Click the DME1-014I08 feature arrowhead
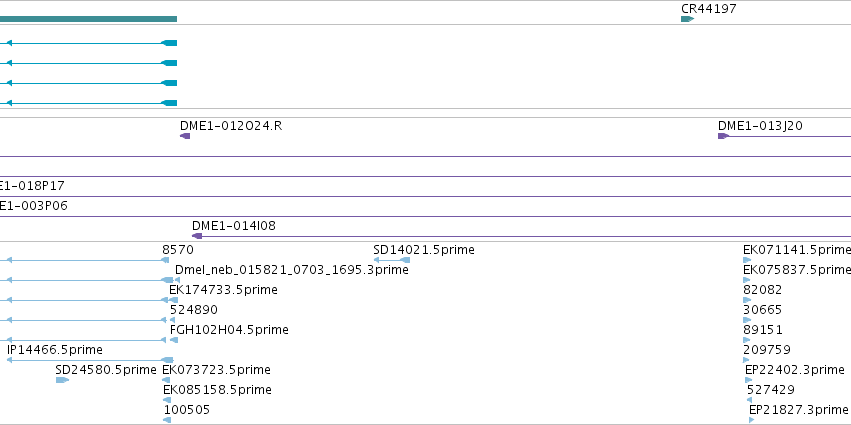Viewport: 851px width, 425px height. click(x=197, y=236)
